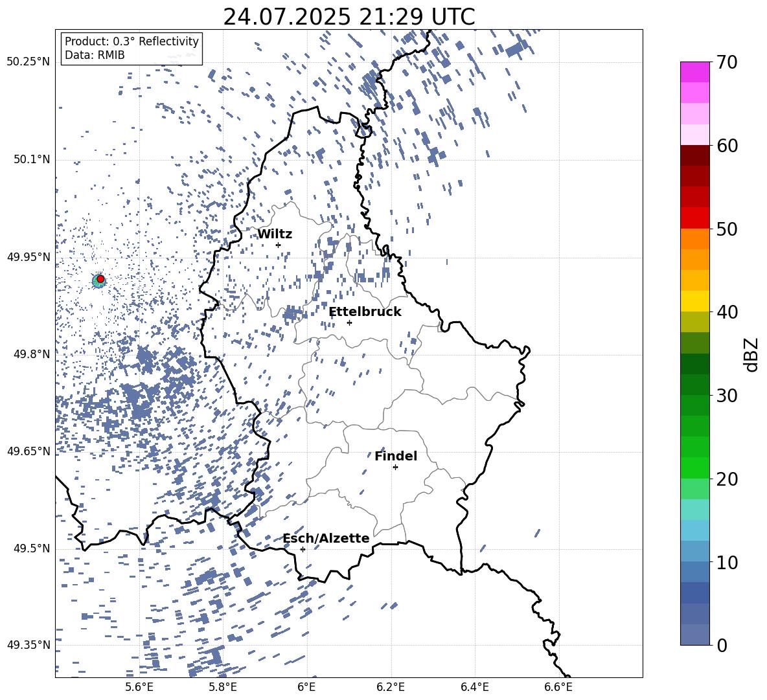This screenshot has width=767, height=700.
Task: Click the Esch/Alzette station label
Action: [326, 539]
